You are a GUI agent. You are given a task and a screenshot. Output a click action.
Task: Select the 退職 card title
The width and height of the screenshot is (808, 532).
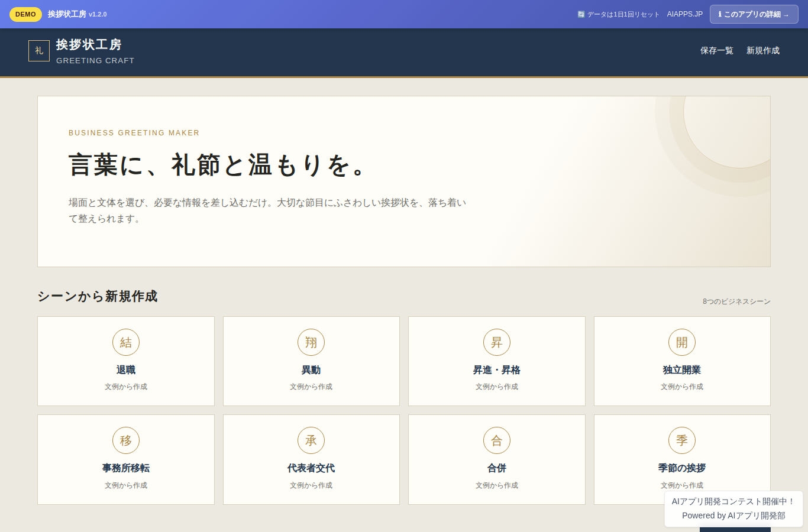pyautogui.click(x=126, y=370)
